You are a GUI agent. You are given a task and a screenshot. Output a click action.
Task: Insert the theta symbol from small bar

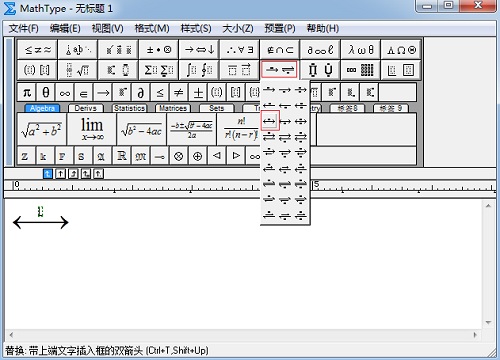click(x=46, y=93)
